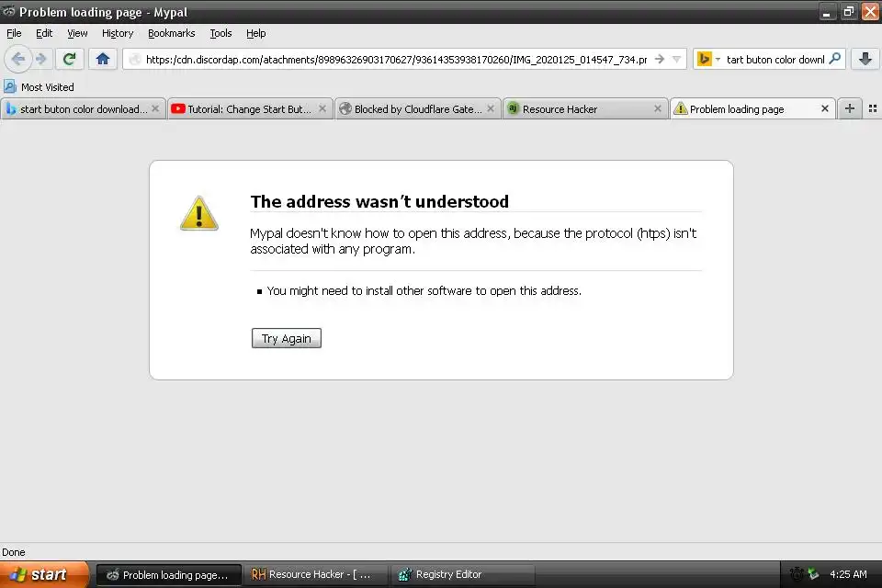Click the green shield tray icon
This screenshot has width=882, height=588.
pos(813,574)
